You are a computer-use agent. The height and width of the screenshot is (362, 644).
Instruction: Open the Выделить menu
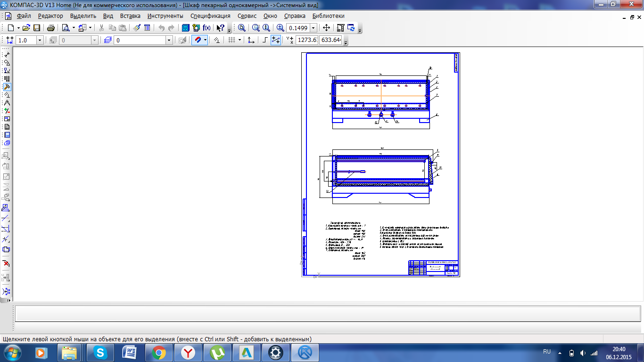[83, 16]
